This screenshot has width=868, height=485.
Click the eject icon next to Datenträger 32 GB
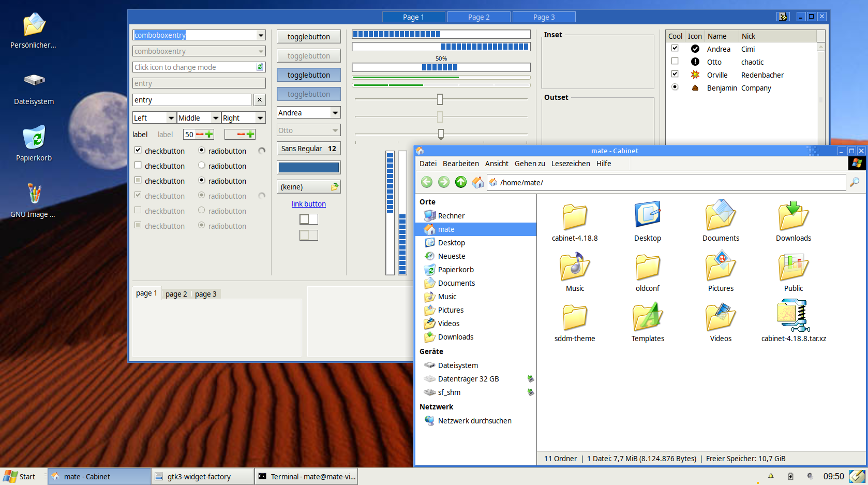point(531,378)
